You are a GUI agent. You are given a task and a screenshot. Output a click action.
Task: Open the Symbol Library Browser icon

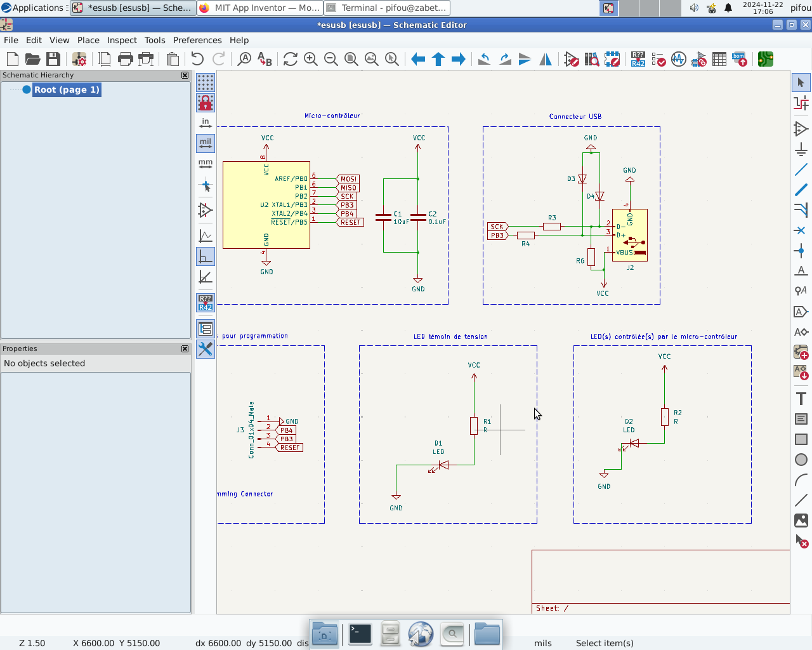click(x=592, y=59)
